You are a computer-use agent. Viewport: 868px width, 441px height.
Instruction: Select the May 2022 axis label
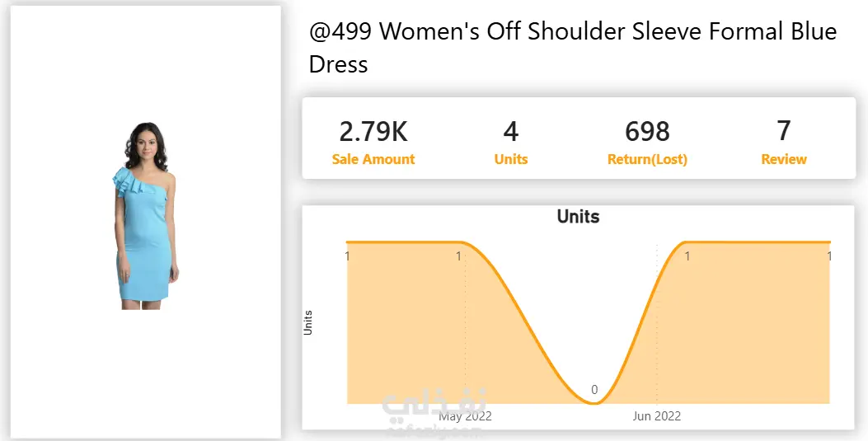point(465,416)
